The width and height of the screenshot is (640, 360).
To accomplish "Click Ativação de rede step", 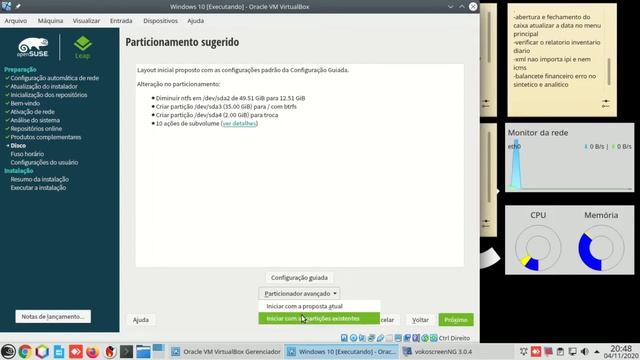I will coord(32,111).
